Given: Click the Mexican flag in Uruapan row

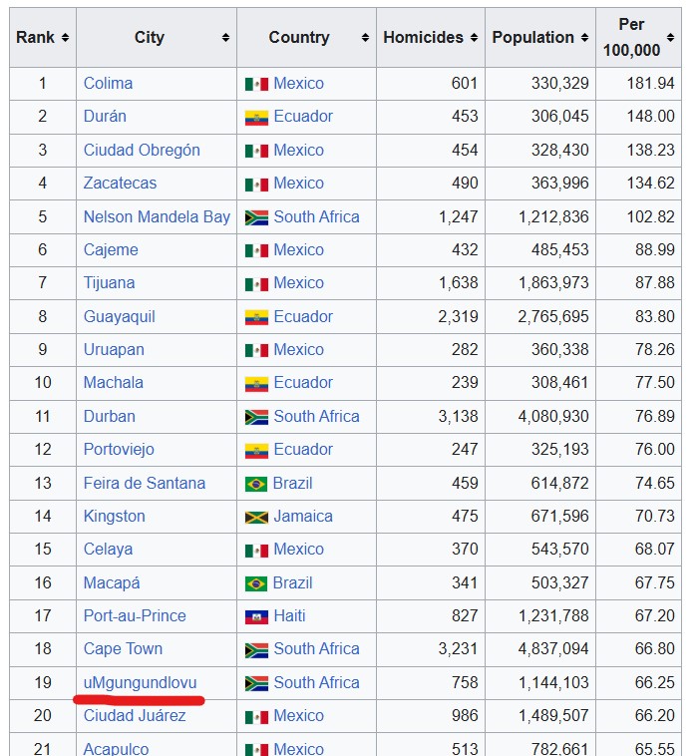Looking at the screenshot, I should click(256, 350).
